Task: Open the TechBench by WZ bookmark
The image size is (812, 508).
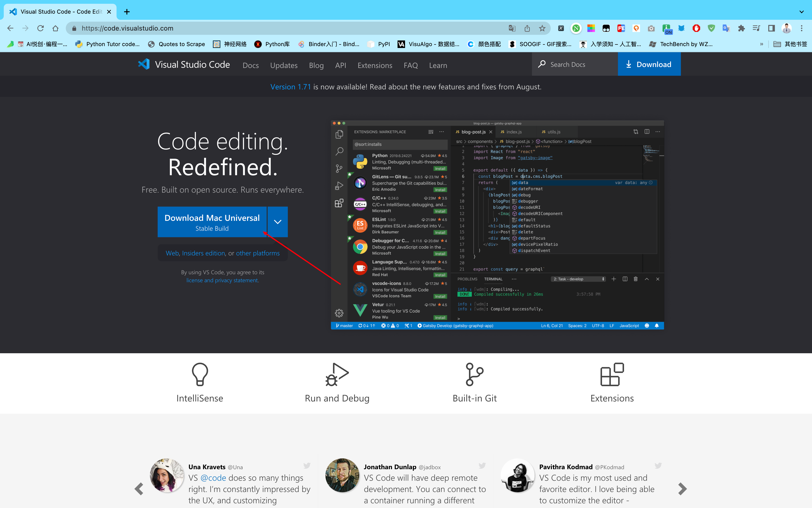Action: pyautogui.click(x=681, y=44)
